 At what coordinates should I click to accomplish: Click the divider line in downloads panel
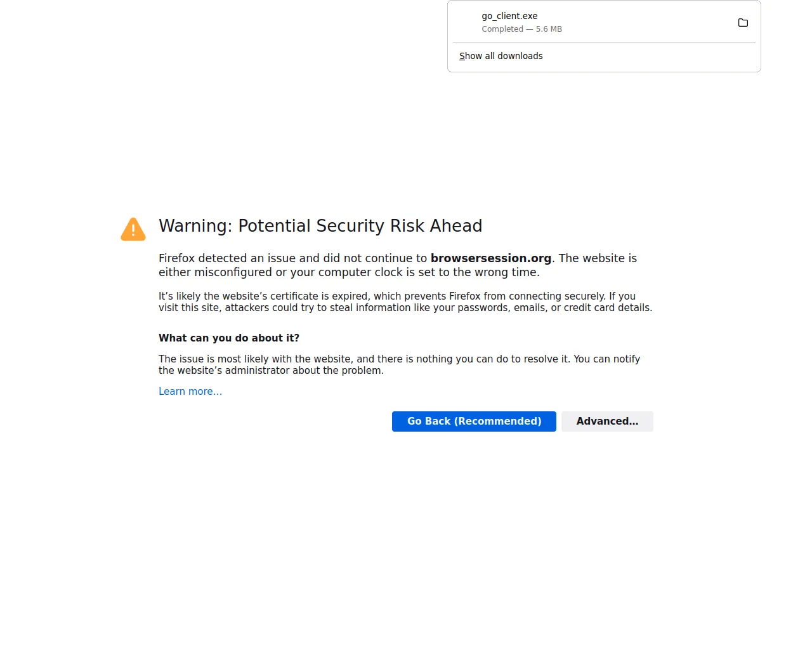pos(604,43)
